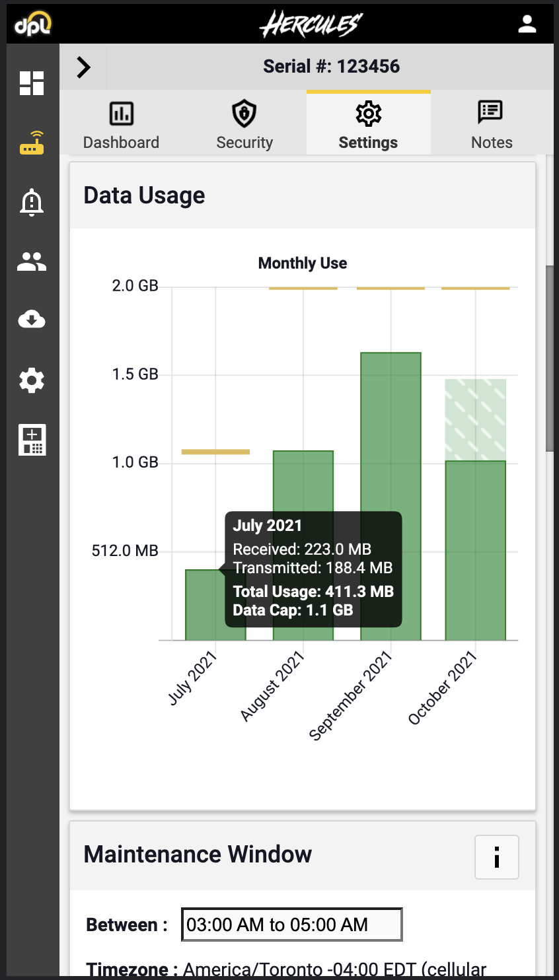
Task: Click the DPL logo in header
Action: coord(33,24)
